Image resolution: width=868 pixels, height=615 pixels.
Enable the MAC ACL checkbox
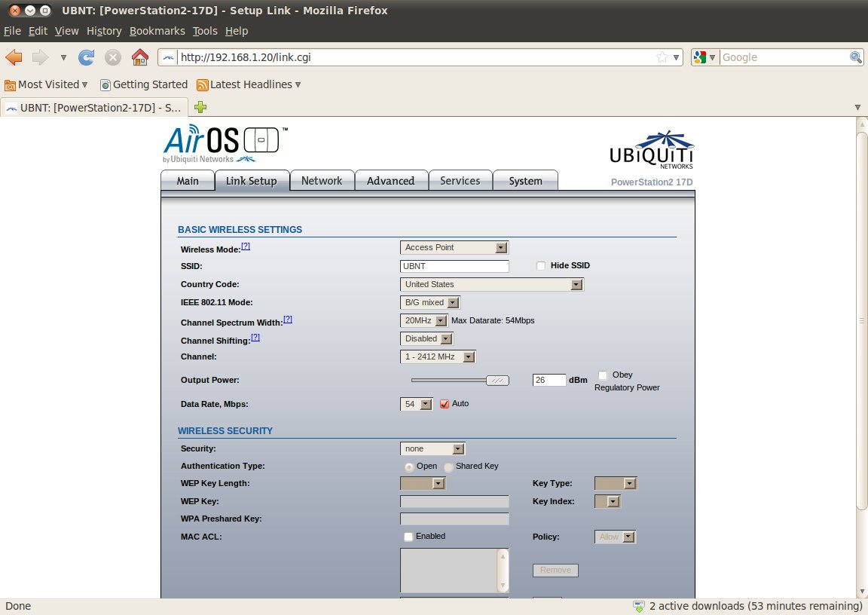408,537
